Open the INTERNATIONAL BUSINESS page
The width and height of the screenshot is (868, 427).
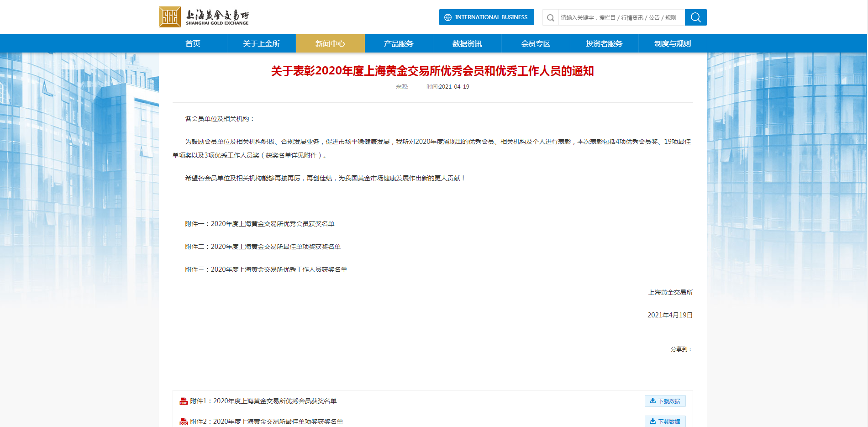point(487,17)
